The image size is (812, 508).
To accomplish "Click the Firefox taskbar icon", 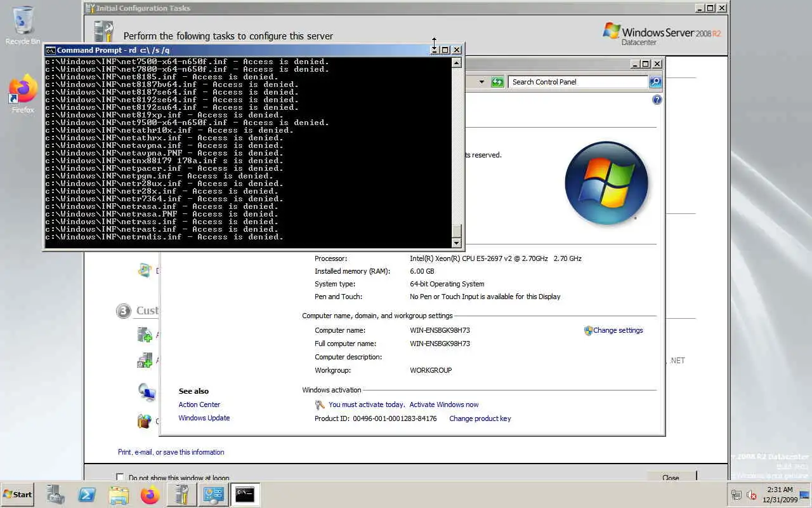I will click(x=150, y=495).
